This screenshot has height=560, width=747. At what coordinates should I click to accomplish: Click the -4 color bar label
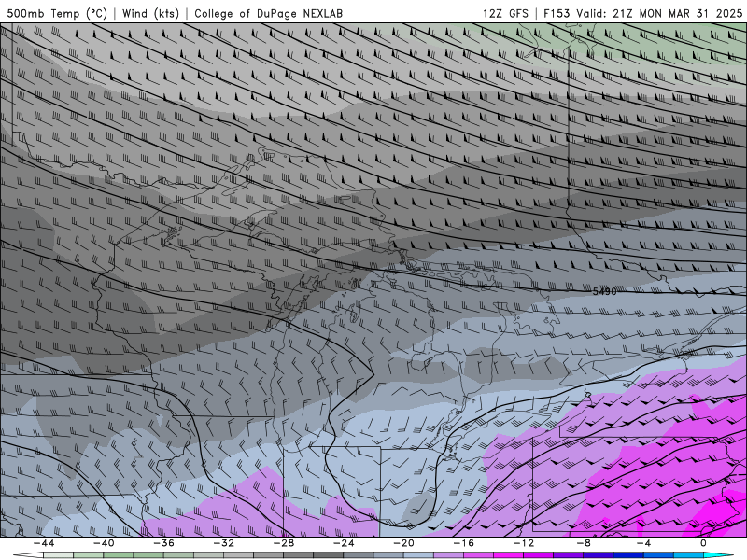pos(643,543)
